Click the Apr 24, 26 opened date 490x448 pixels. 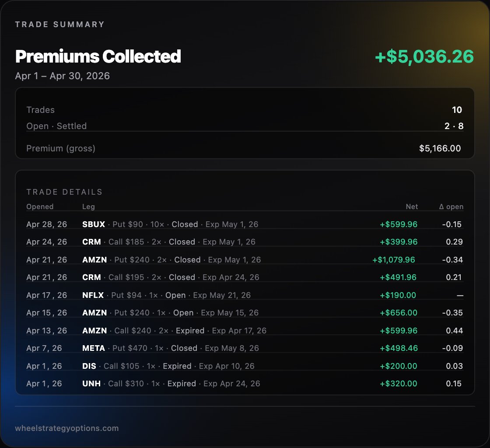46,242
